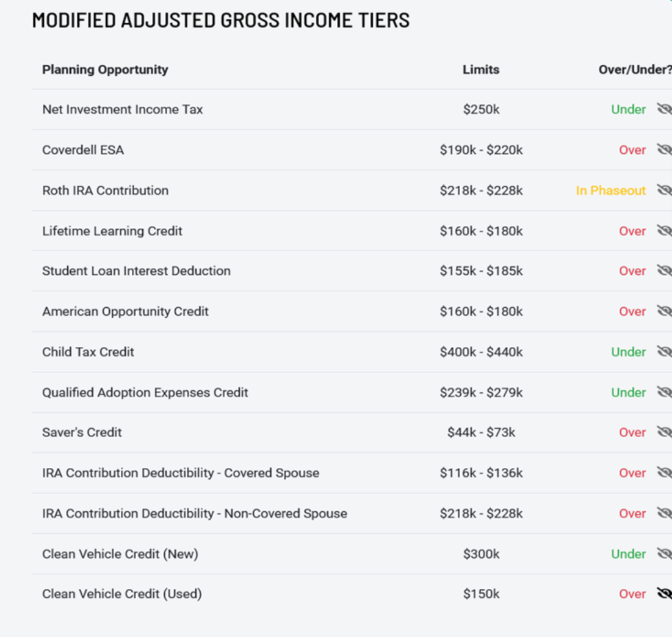The width and height of the screenshot is (672, 637).
Task: Click the Child Tax Credit eye-slash icon
Action: 664,351
